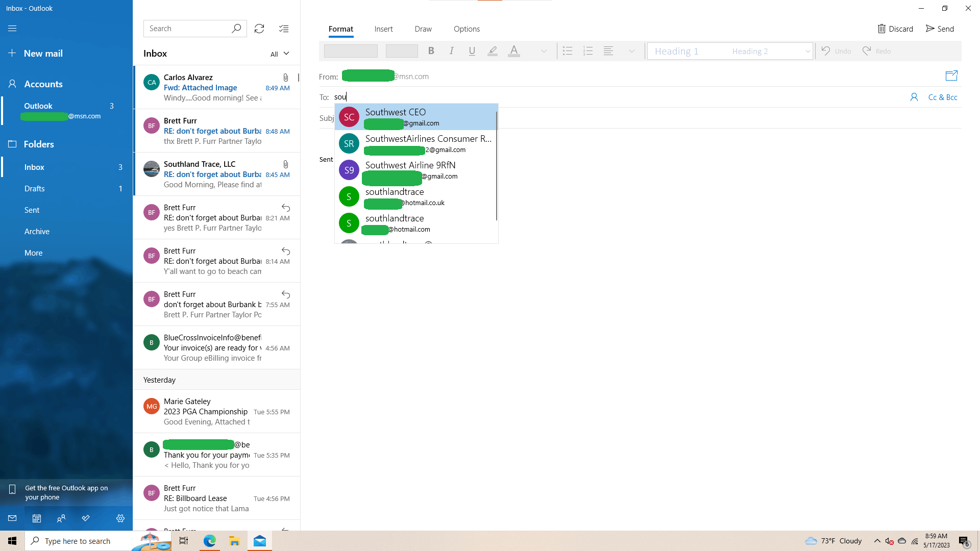Show the Cc & Bcc fields
Screen dimensions: 980x551
coord(943,97)
